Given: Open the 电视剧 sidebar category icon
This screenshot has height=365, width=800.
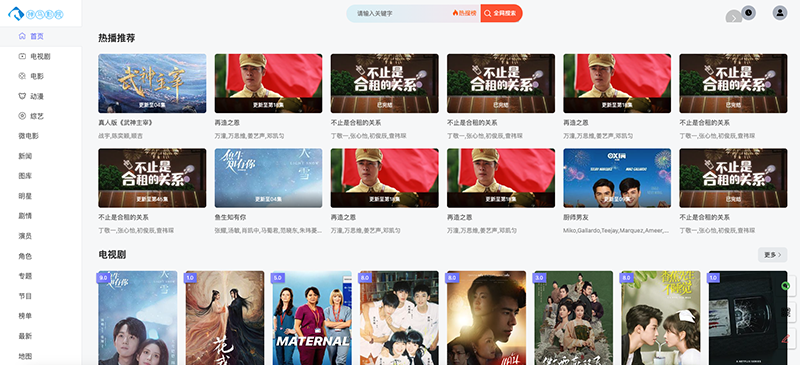Looking at the screenshot, I should (x=22, y=56).
